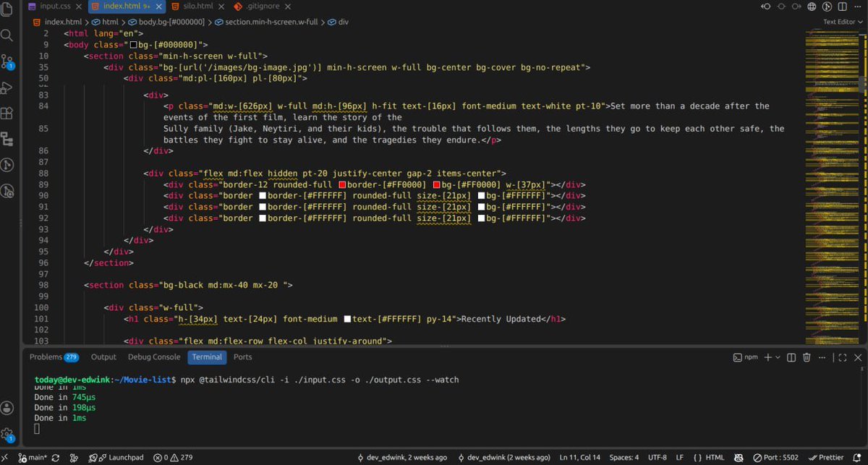Change the UTF-8 file encoding

point(658,458)
